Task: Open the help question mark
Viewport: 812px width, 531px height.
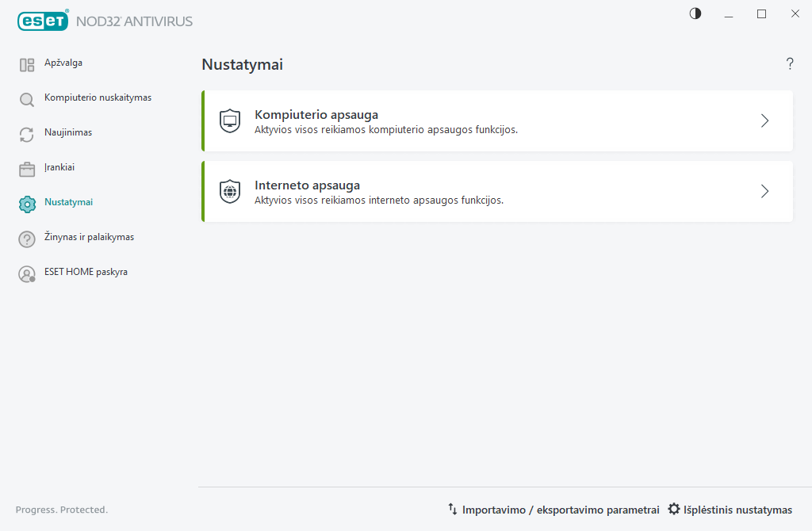Action: [x=790, y=64]
